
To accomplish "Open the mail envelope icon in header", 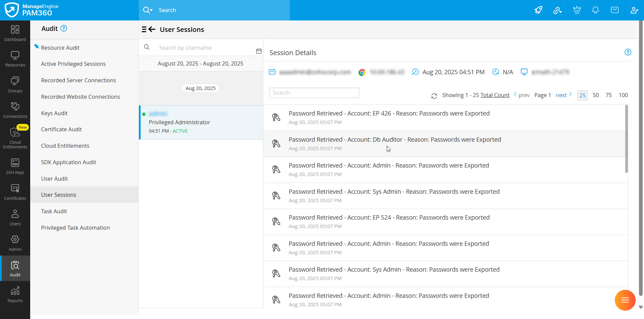I will click(x=615, y=10).
